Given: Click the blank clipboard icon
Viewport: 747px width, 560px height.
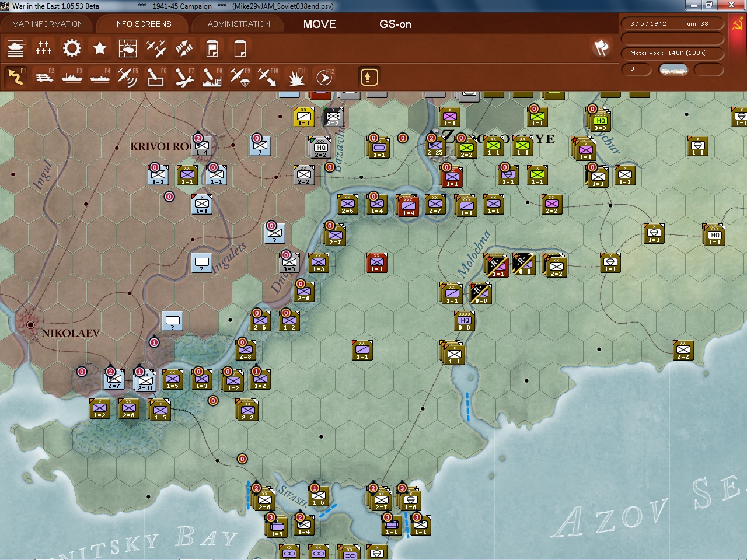Looking at the screenshot, I should tap(240, 48).
